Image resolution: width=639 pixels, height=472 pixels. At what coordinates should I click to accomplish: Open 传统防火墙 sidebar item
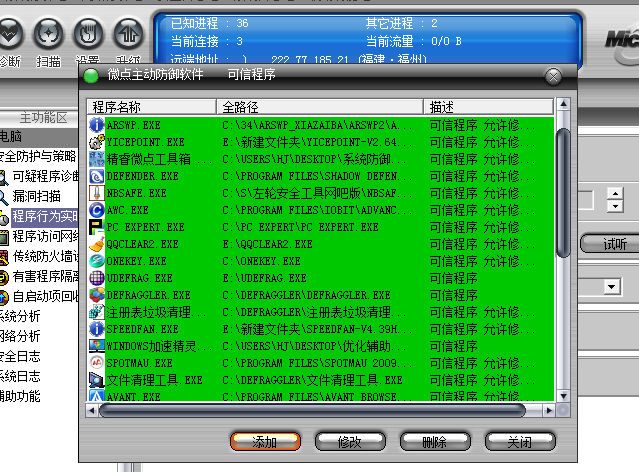(x=39, y=256)
